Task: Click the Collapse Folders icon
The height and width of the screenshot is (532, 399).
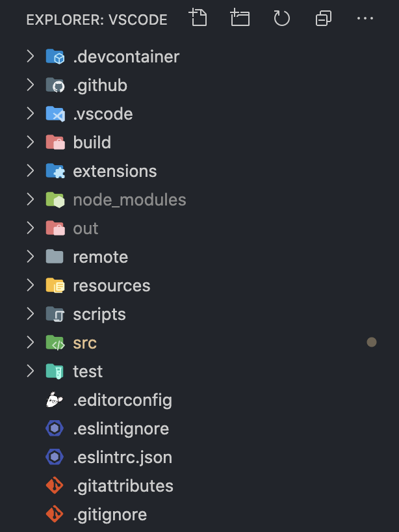Action: [323, 18]
